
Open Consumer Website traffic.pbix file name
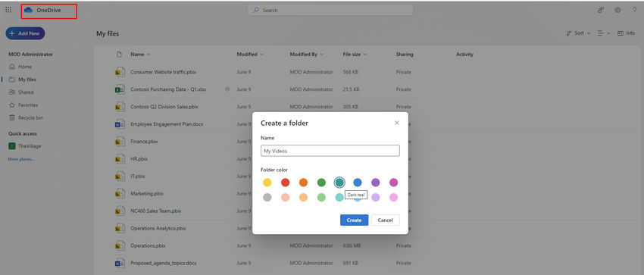tap(163, 72)
